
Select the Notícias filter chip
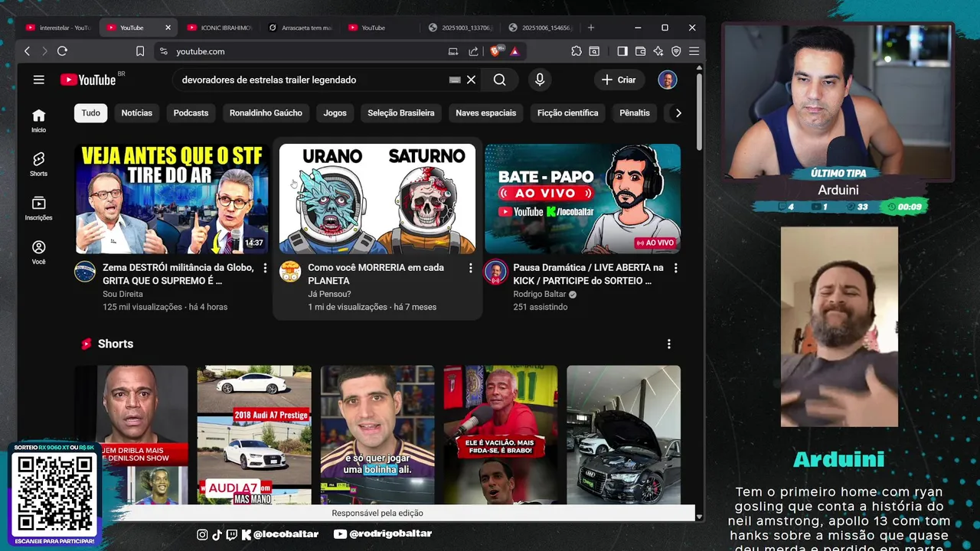(x=137, y=112)
